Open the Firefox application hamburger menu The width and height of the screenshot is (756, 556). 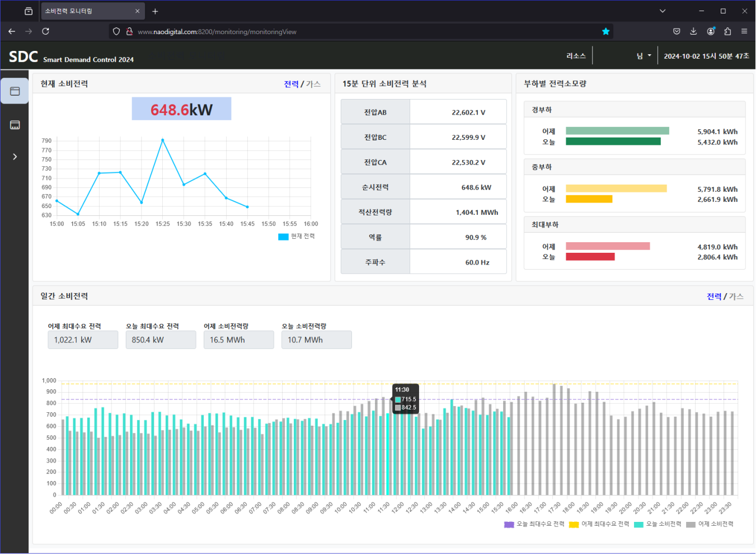[x=744, y=31]
